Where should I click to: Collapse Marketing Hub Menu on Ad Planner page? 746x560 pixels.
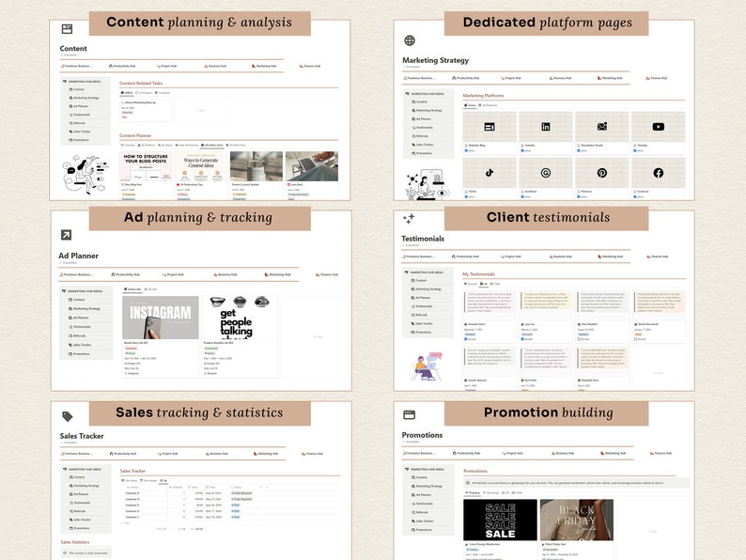(64, 290)
